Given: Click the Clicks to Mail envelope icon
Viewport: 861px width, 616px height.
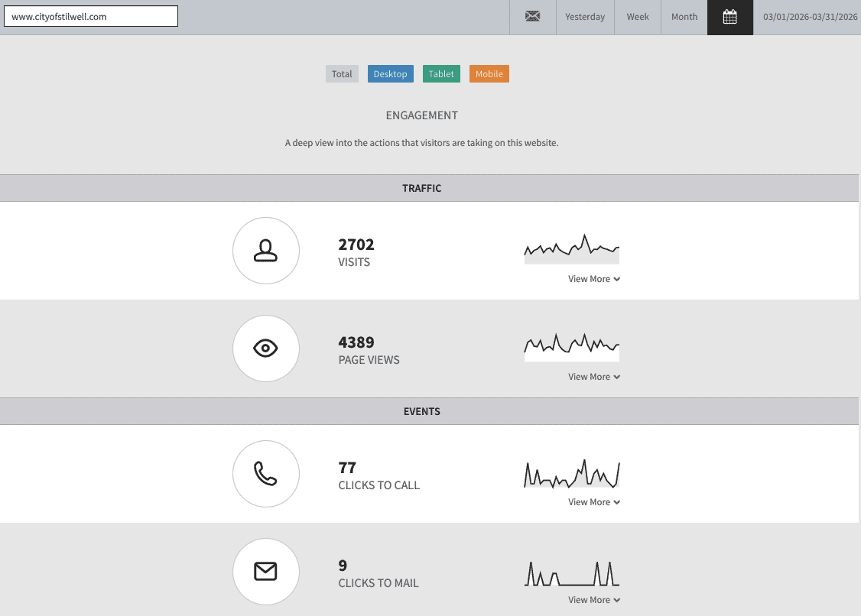Looking at the screenshot, I should pos(266,571).
